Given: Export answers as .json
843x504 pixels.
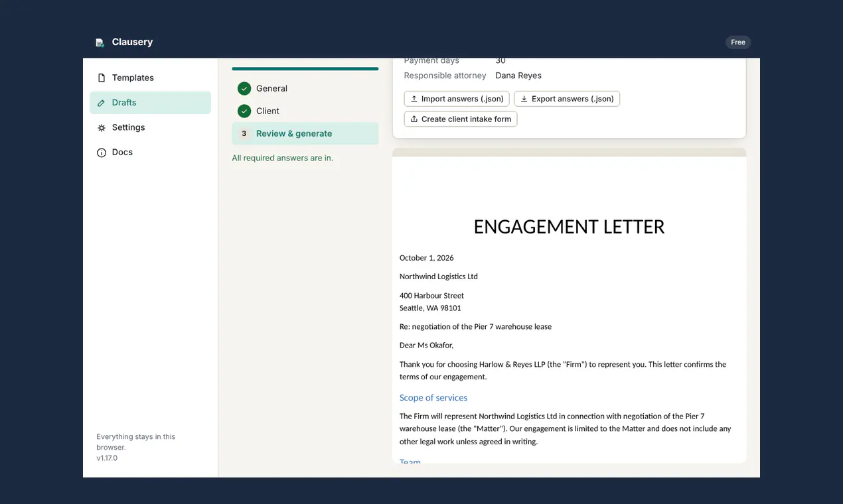Looking at the screenshot, I should (567, 99).
